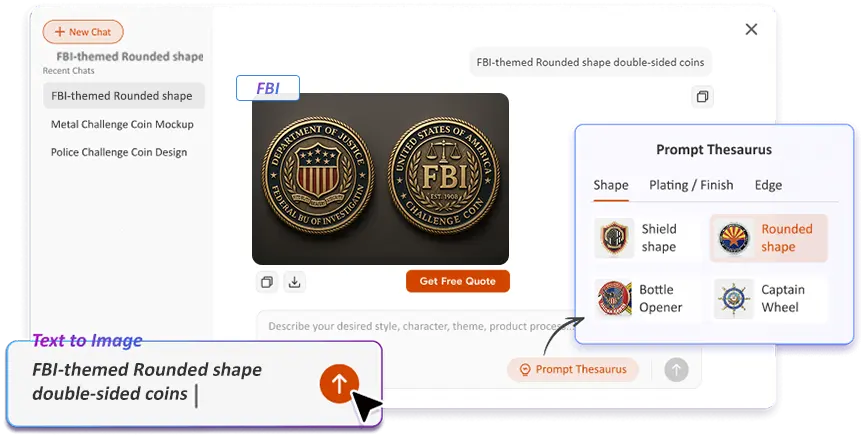Open the Prompt Thesaurus panel
863x438 pixels.
point(573,369)
